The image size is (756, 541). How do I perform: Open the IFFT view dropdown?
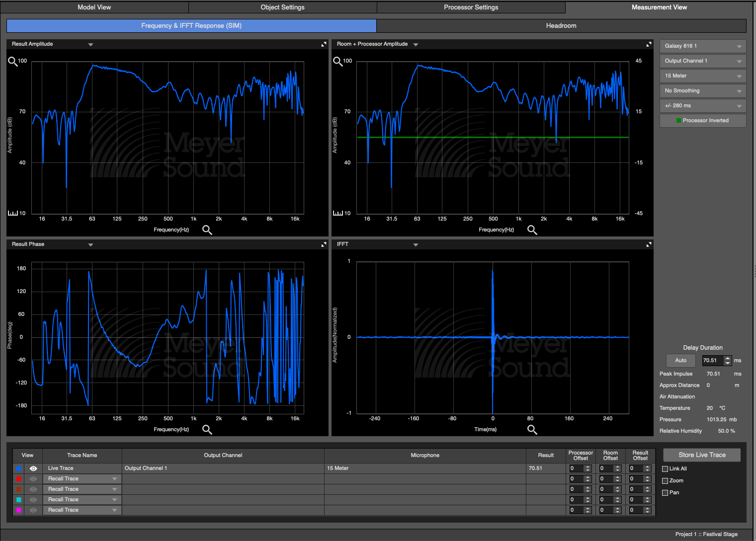click(x=416, y=245)
